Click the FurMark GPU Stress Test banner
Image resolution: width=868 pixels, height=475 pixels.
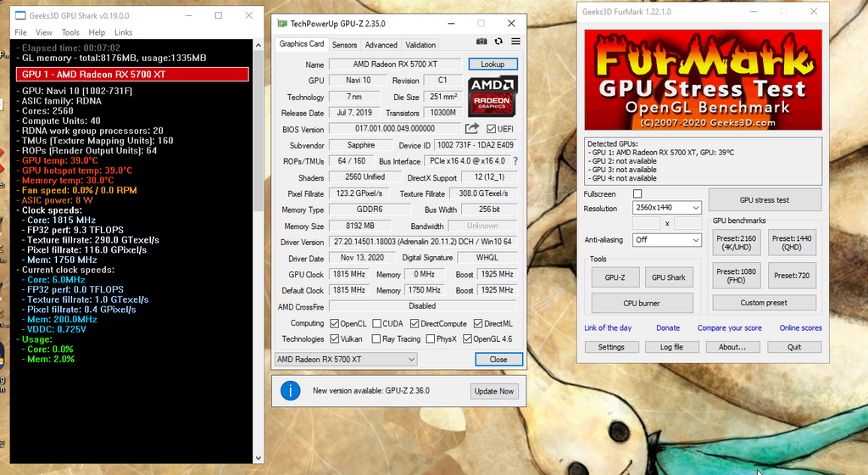point(703,81)
